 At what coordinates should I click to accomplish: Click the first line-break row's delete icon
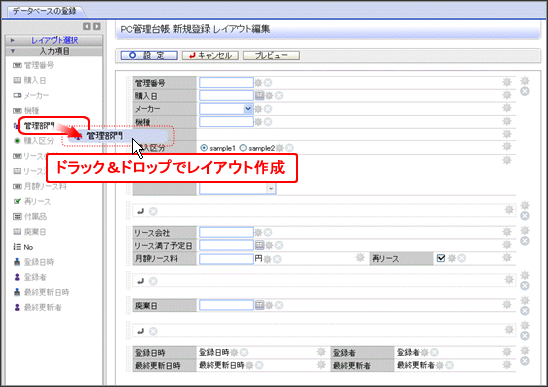153,211
